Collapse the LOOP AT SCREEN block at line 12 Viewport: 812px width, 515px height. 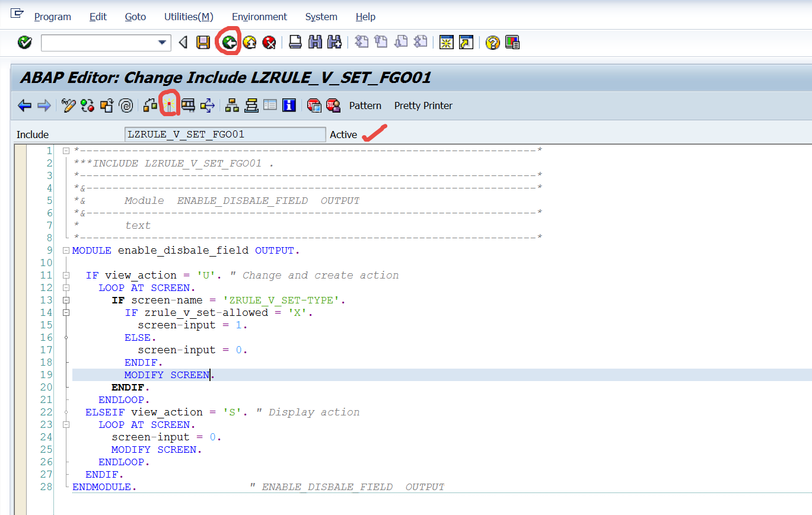66,288
